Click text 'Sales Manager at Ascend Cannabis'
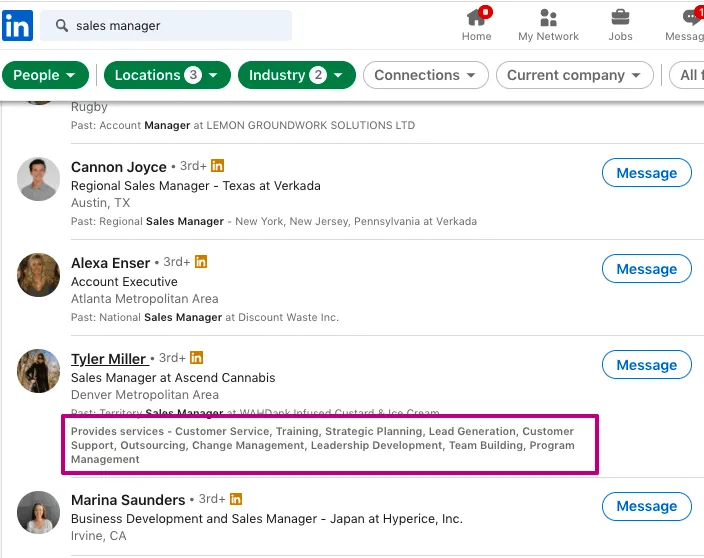This screenshot has width=704, height=558. (x=173, y=378)
